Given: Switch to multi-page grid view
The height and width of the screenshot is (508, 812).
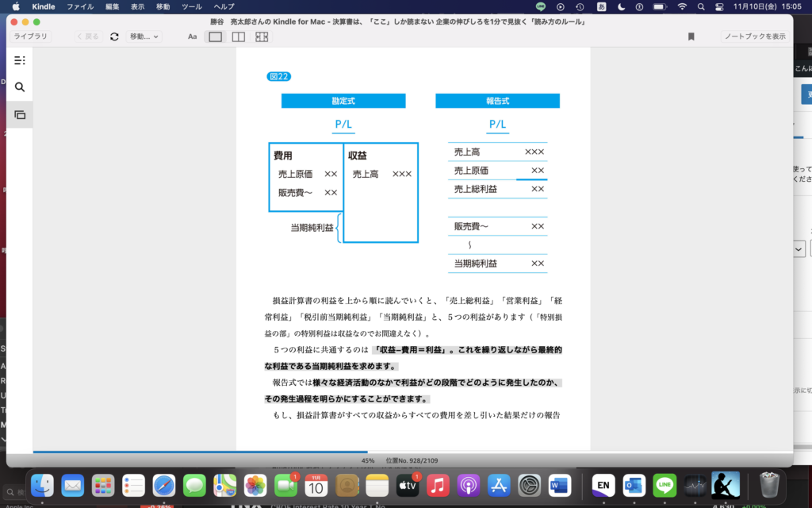Looking at the screenshot, I should [x=261, y=37].
